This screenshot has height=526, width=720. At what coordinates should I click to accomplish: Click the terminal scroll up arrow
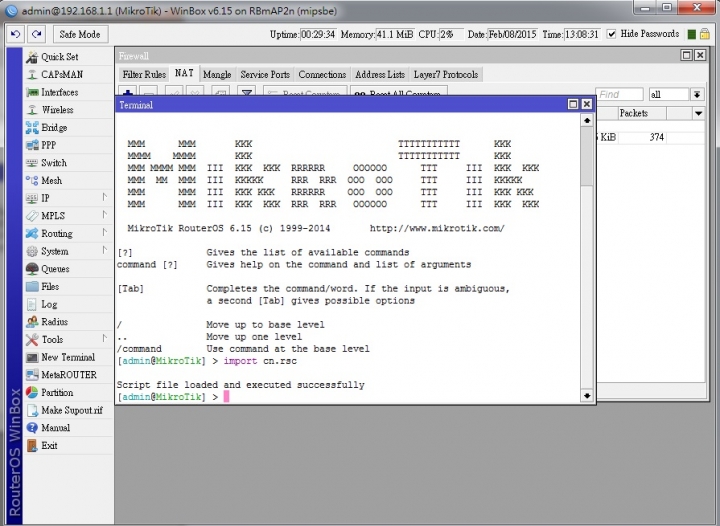coord(586,120)
